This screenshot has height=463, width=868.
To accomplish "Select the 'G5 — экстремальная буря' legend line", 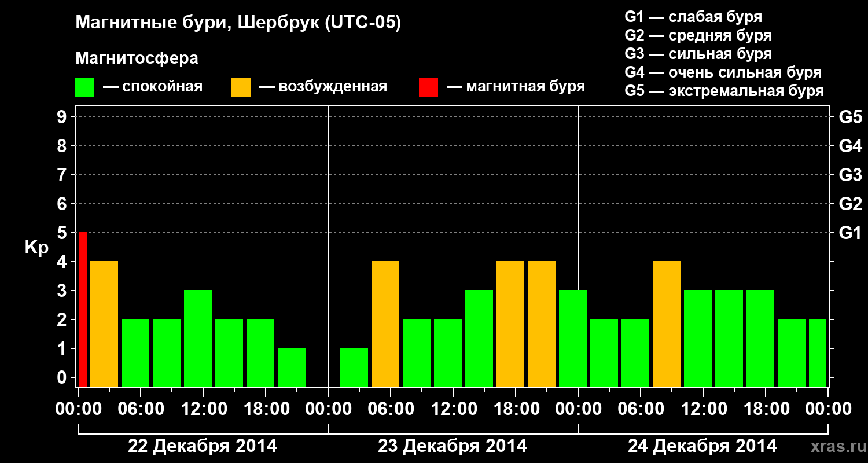I will [724, 91].
